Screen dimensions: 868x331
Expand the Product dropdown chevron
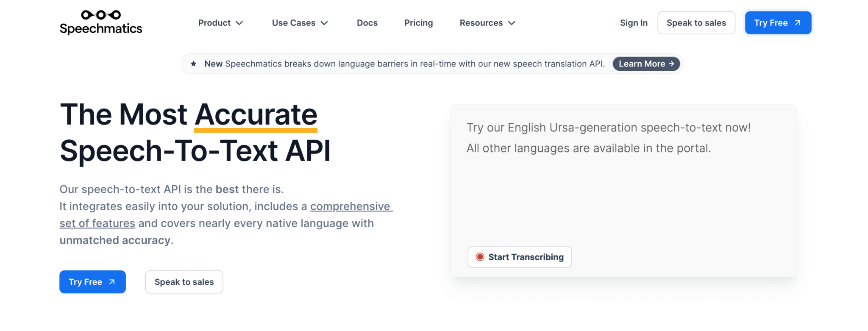click(x=239, y=23)
